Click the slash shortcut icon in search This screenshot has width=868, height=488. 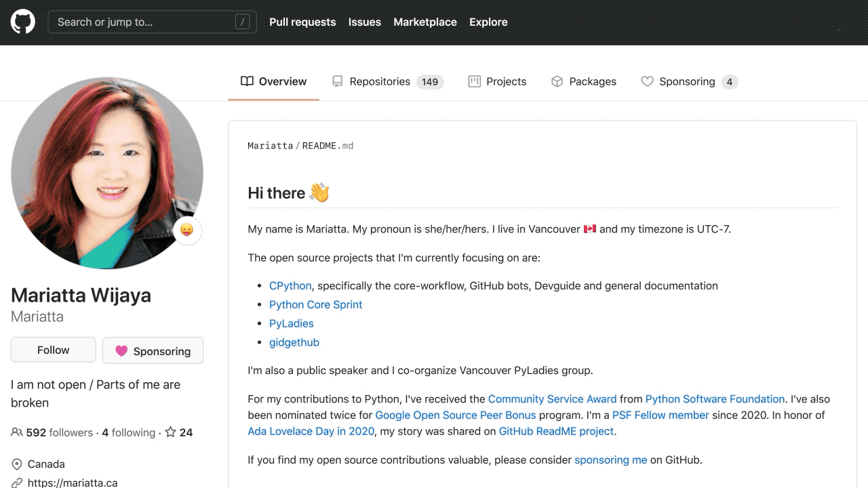242,22
